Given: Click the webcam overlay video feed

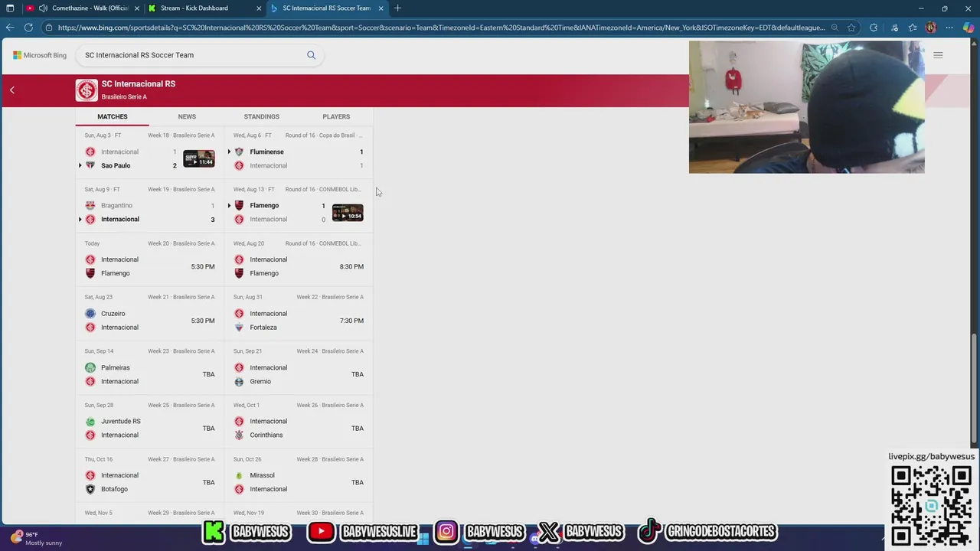Looking at the screenshot, I should [x=806, y=107].
